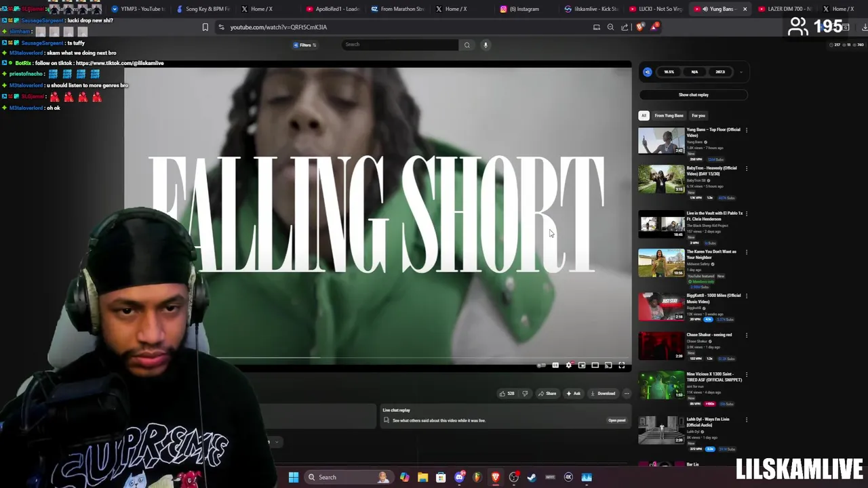This screenshot has height=488, width=868.
Task: Enable miniplayer mode
Action: 582,365
